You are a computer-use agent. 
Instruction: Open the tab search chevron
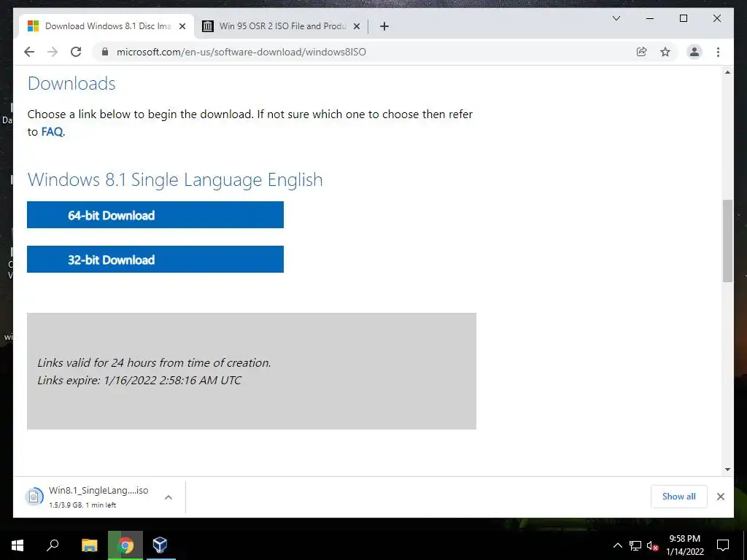[616, 18]
